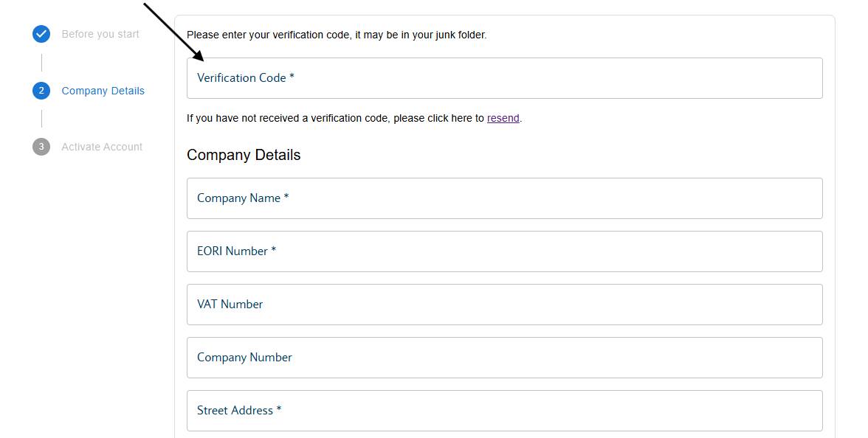
Task: Focus the Street Address field
Action: click(504, 410)
